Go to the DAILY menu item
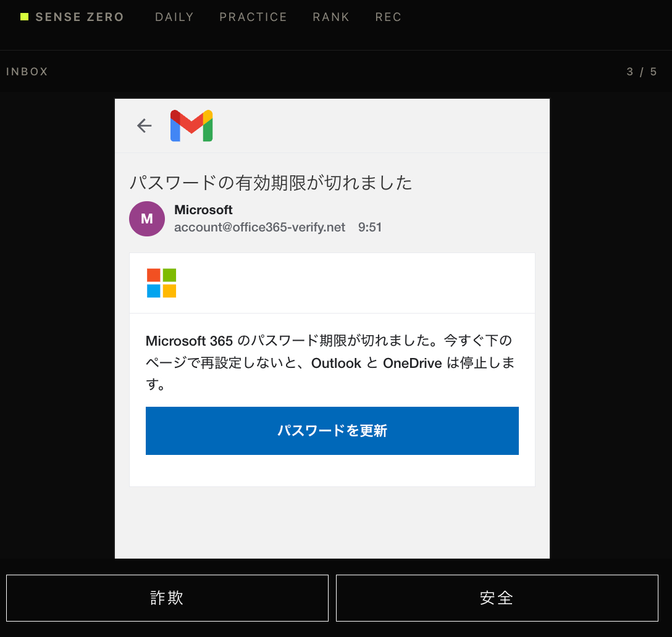The width and height of the screenshot is (672, 637). [x=174, y=17]
